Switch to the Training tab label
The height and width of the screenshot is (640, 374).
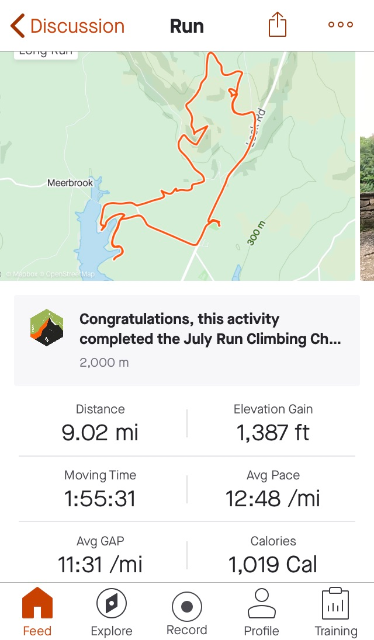pos(336,631)
